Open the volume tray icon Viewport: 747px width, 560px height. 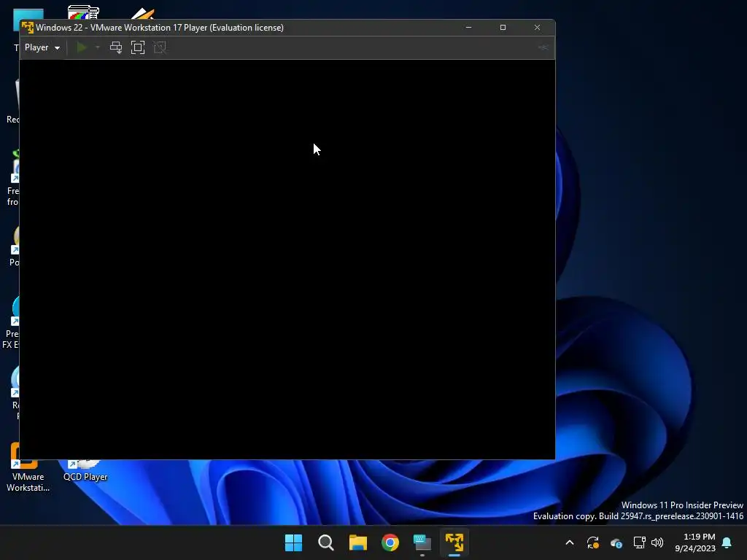657,542
